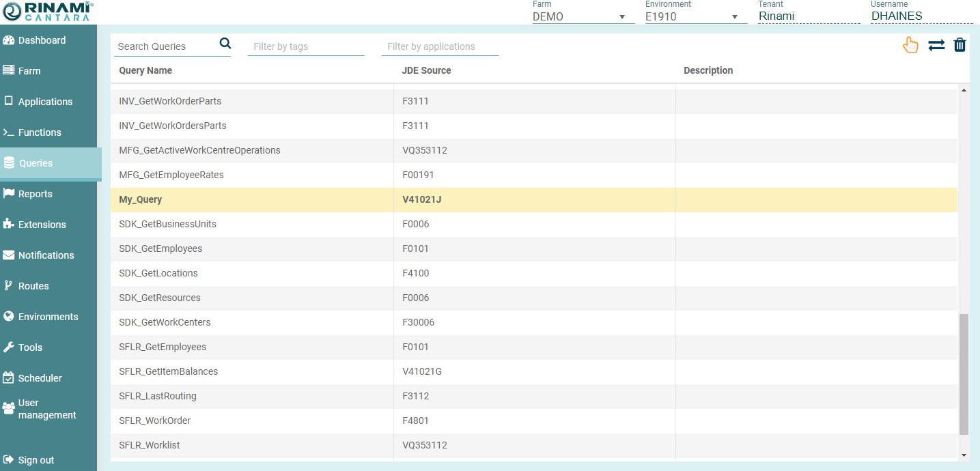Go to the Reports section
Image resolution: width=980 pixels, height=471 pixels.
35,194
